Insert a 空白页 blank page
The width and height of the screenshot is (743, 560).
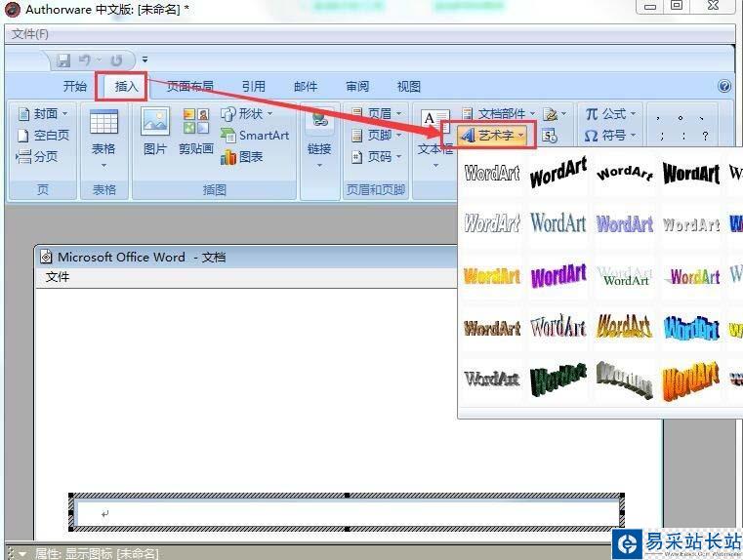(x=43, y=136)
